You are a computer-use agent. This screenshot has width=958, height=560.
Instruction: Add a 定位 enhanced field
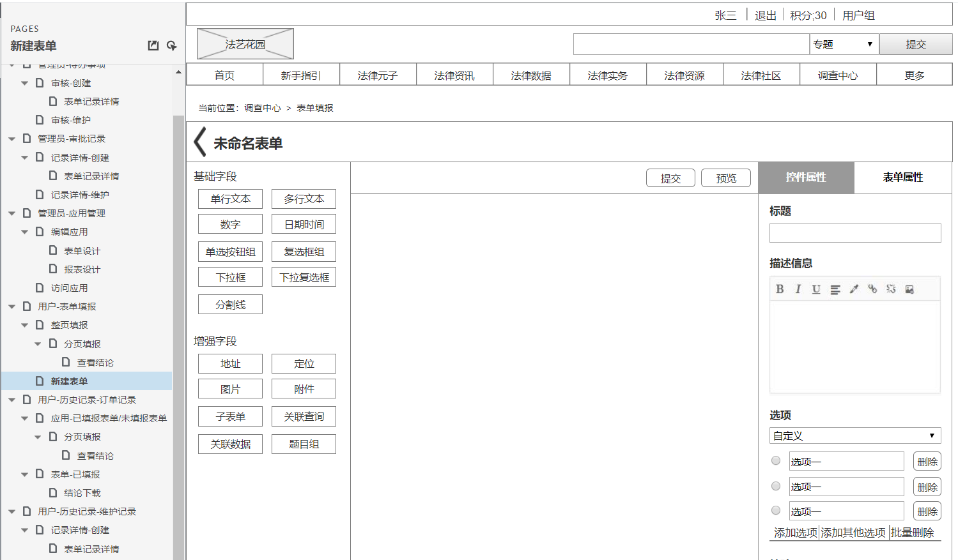pos(304,363)
